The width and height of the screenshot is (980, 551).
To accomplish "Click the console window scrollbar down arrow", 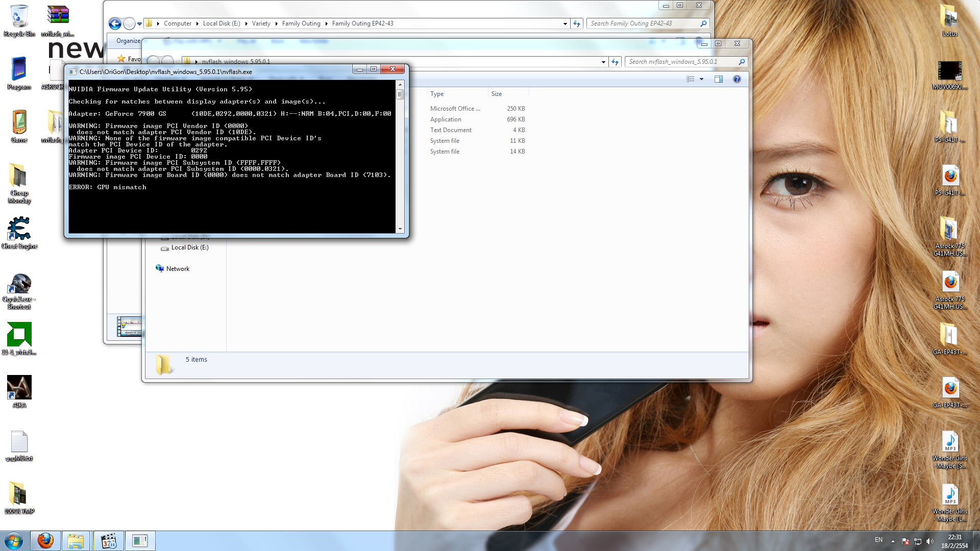I will point(400,229).
